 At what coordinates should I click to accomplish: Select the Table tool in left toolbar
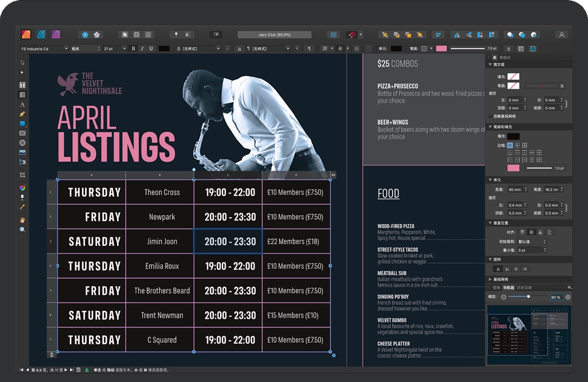(22, 95)
